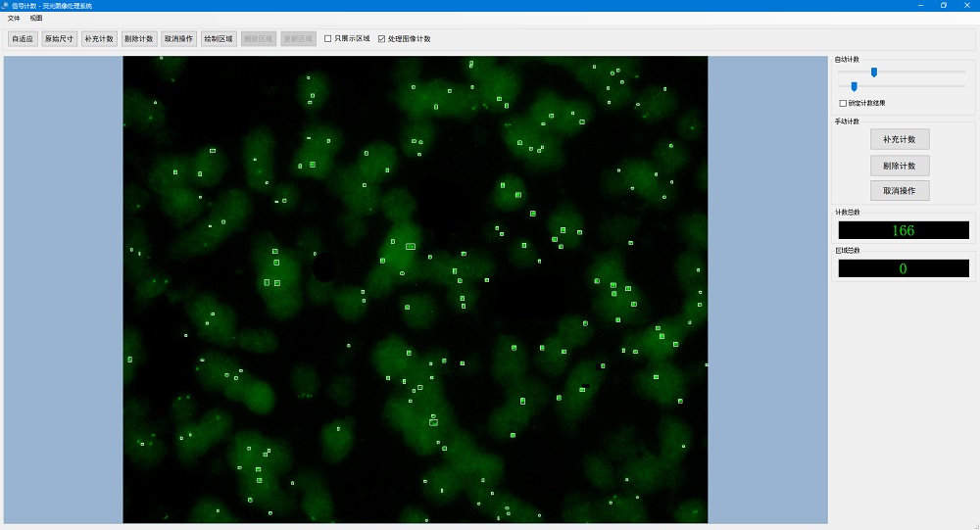Click 删除计数 button in 手动计数 panel
Viewport: 980px width, 530px height.
click(899, 166)
